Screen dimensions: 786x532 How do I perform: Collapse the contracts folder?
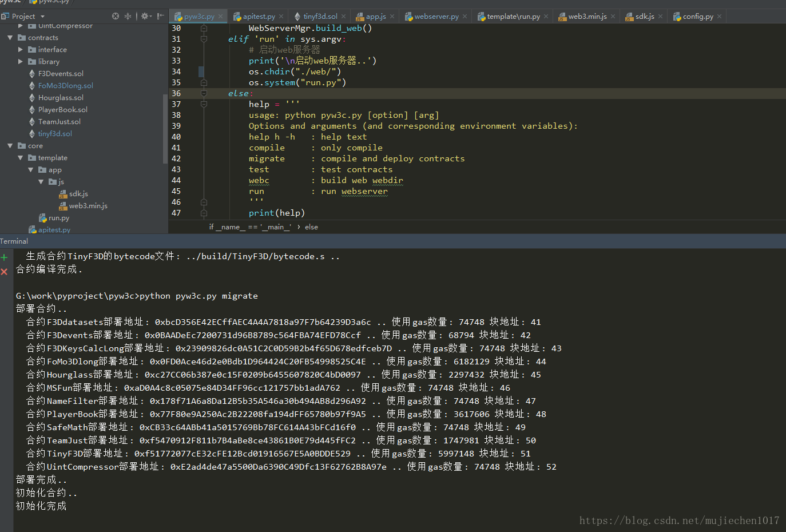10,38
